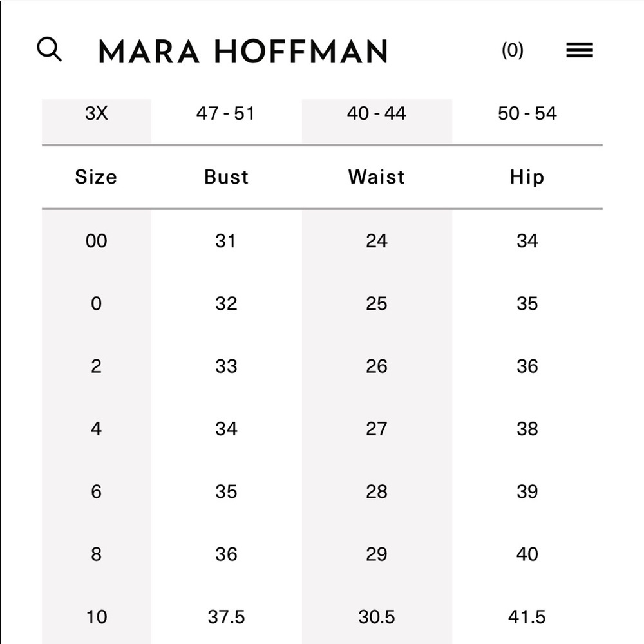The width and height of the screenshot is (644, 644).
Task: Click the 50 - 54 hip measurement
Action: click(x=527, y=113)
